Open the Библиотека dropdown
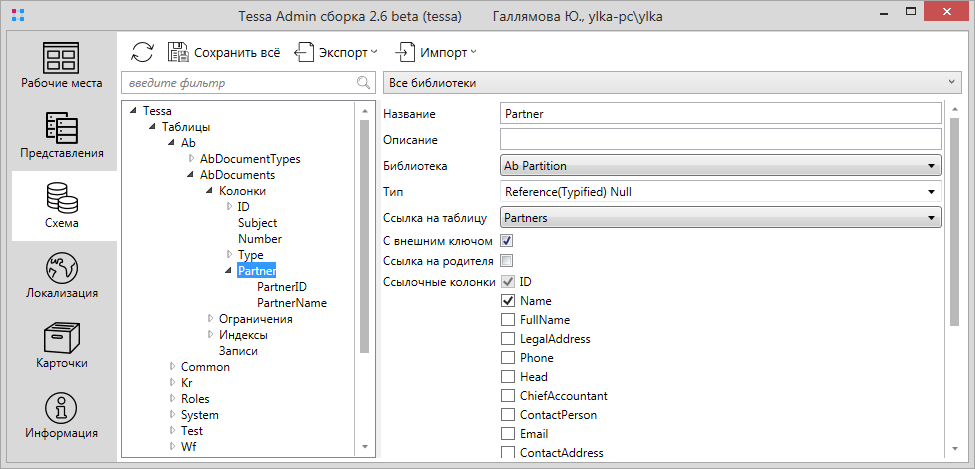Viewport: 975px width, 469px height. pyautogui.click(x=720, y=166)
